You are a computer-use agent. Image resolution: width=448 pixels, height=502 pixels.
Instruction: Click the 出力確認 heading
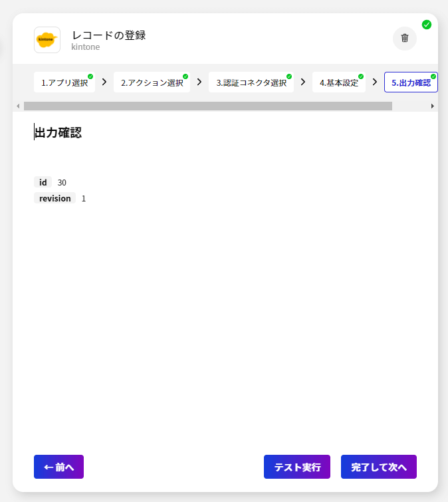tap(58, 132)
